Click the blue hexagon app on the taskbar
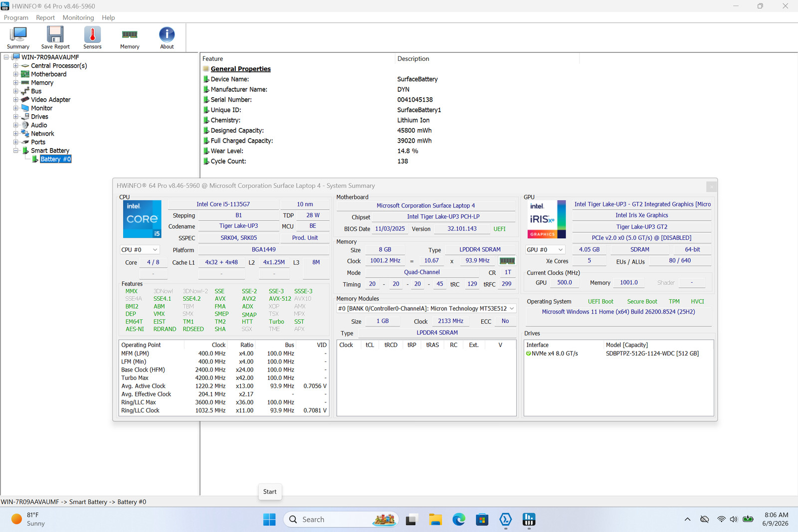The width and height of the screenshot is (798, 532). tap(506, 520)
